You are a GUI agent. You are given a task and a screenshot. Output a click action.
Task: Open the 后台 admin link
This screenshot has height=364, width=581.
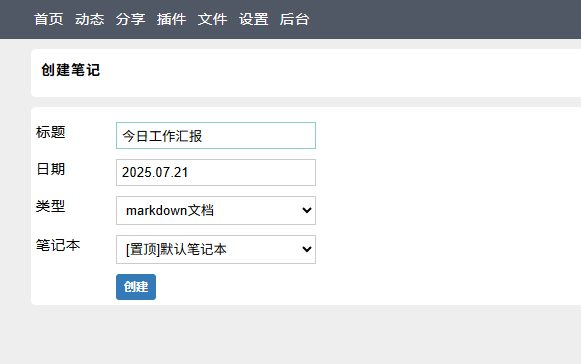coord(294,19)
